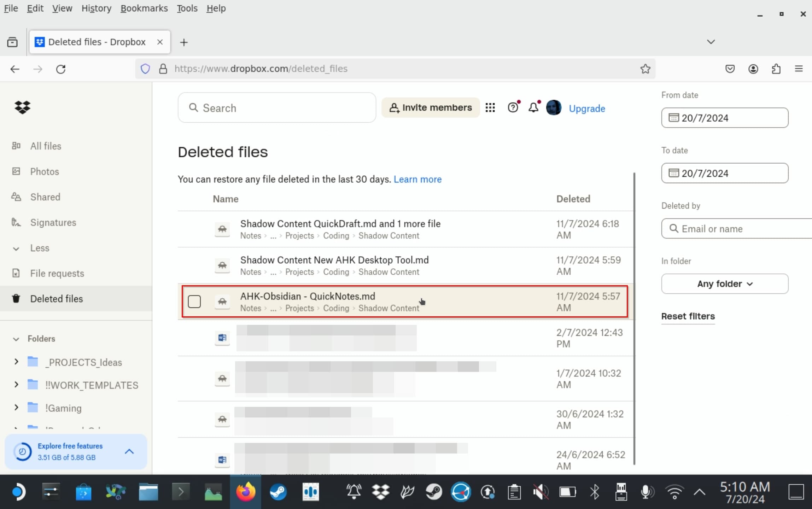
Task: Go to All files in sidebar
Action: pos(46,146)
